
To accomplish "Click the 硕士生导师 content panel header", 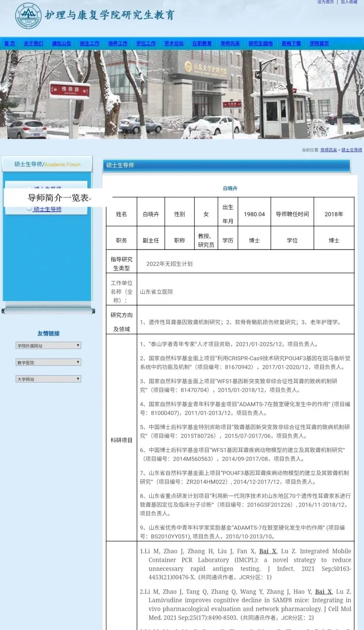I will click(x=226, y=165).
